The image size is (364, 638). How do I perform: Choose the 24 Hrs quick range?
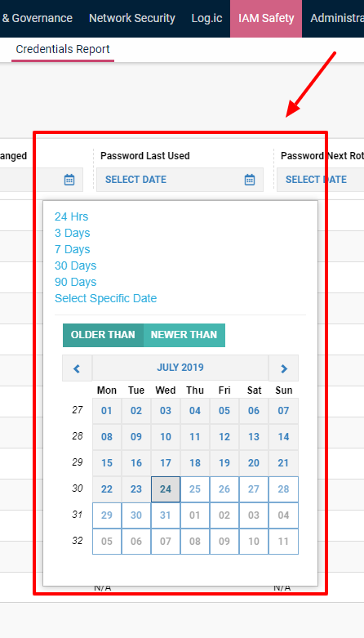click(x=72, y=216)
